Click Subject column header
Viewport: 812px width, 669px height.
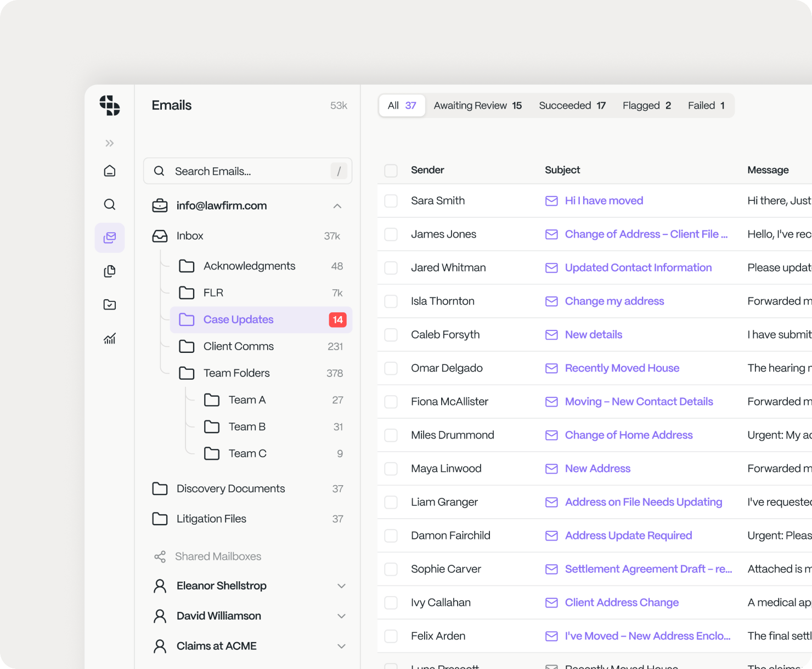pyautogui.click(x=562, y=170)
